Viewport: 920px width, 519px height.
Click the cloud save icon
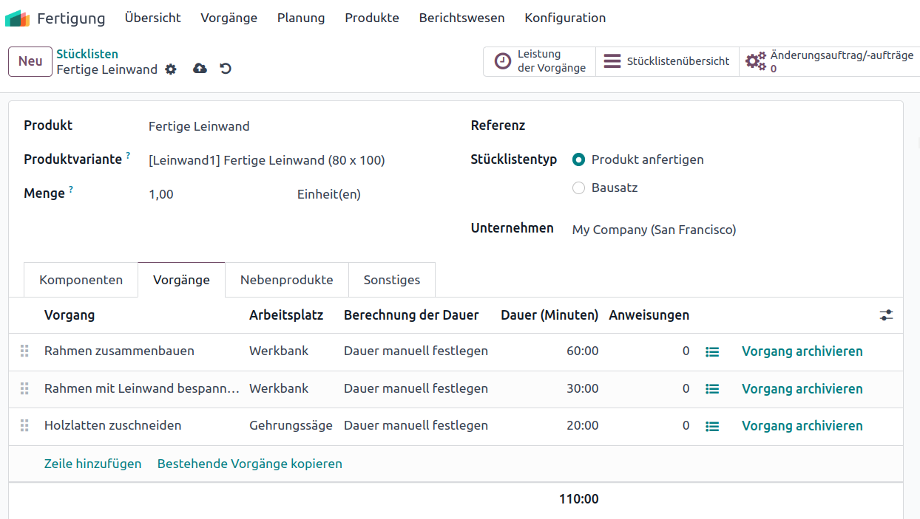[x=200, y=69]
